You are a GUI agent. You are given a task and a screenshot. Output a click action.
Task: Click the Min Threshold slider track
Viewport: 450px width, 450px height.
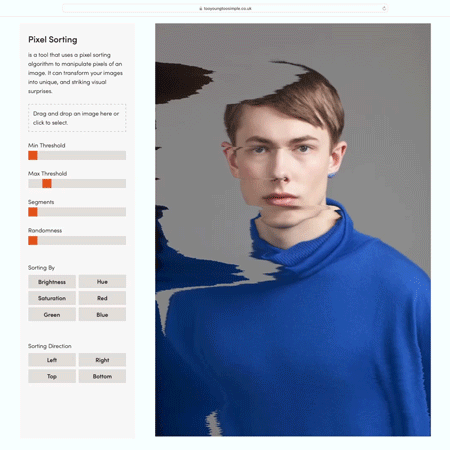77,155
